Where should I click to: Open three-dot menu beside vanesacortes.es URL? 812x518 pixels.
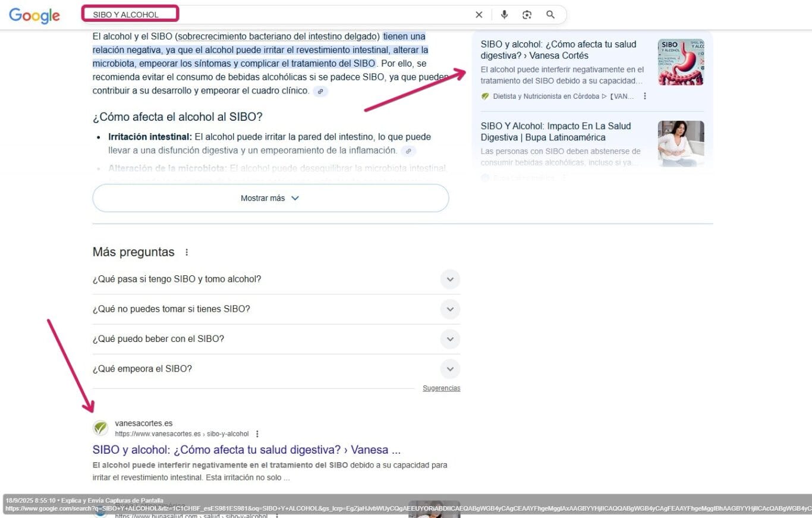pos(257,434)
